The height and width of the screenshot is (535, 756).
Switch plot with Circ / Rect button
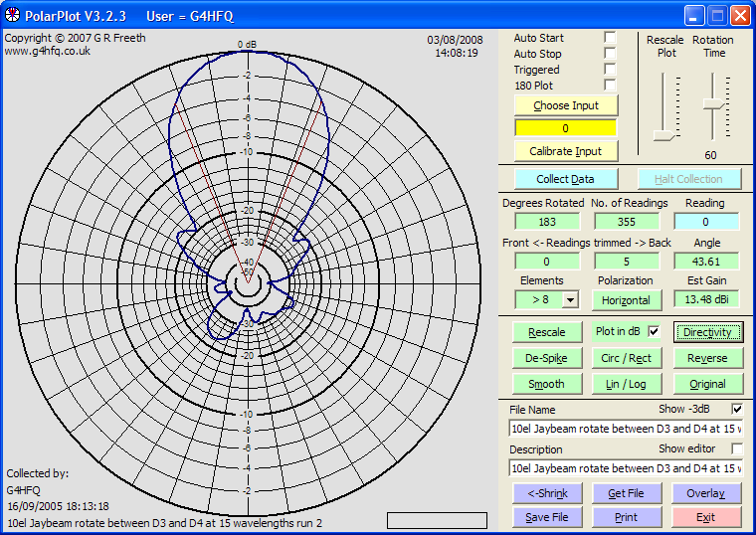[627, 358]
